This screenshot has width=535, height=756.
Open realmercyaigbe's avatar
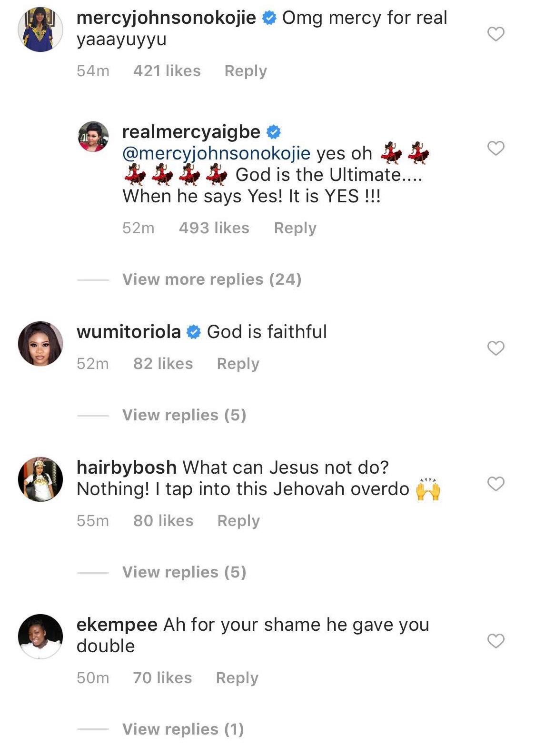(x=93, y=137)
